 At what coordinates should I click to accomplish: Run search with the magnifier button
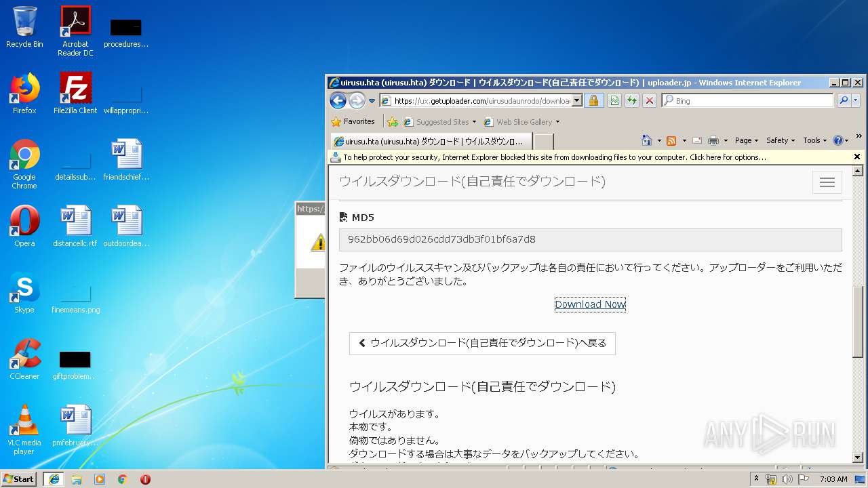(x=843, y=100)
